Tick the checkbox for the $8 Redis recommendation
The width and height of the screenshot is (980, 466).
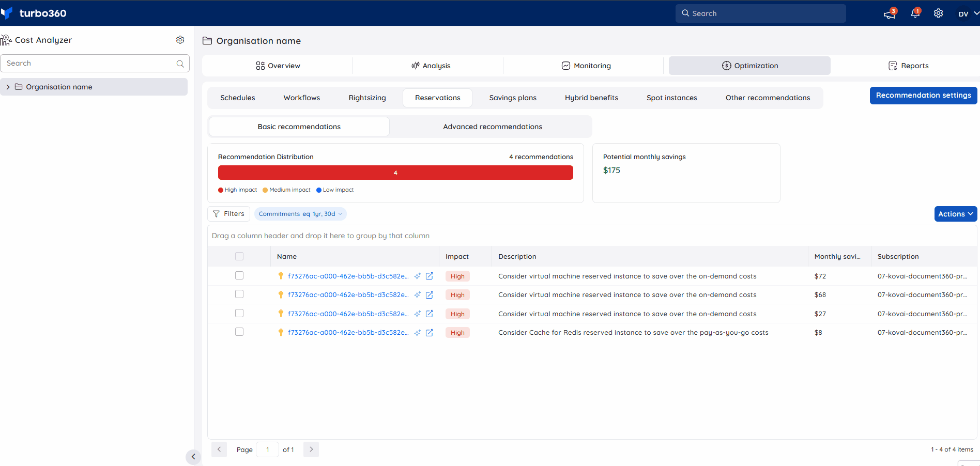(x=239, y=332)
